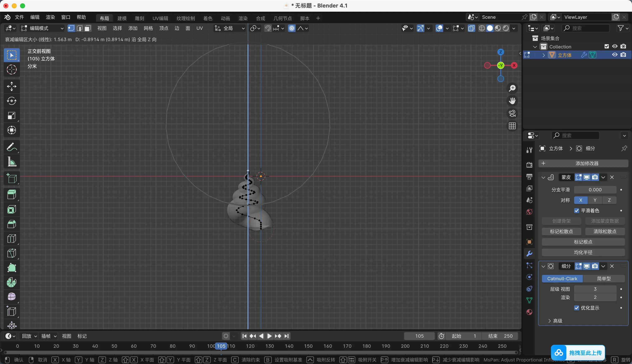Choose the Annotate pencil tool
Viewport: 632px width, 364px height.
click(11, 147)
